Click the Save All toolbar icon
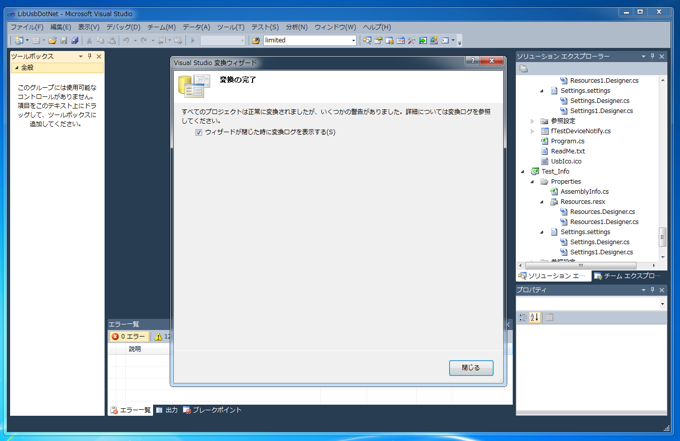Image resolution: width=680 pixels, height=441 pixels. pyautogui.click(x=75, y=40)
